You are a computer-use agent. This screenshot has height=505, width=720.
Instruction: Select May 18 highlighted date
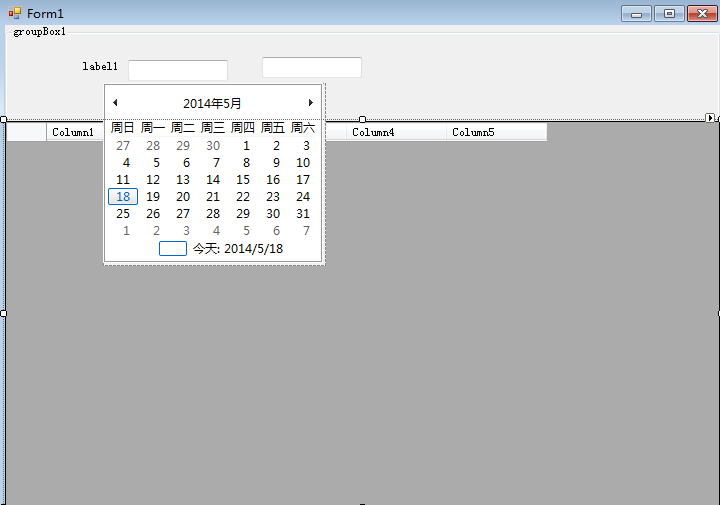123,196
